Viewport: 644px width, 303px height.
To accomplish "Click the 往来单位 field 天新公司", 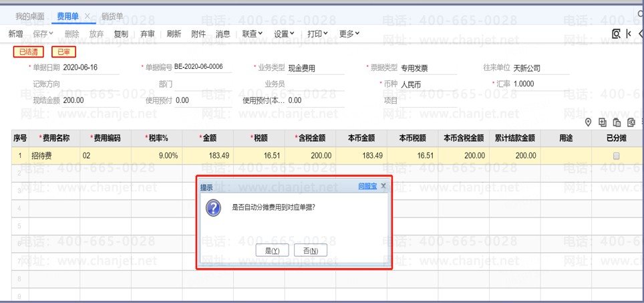I will [x=541, y=68].
